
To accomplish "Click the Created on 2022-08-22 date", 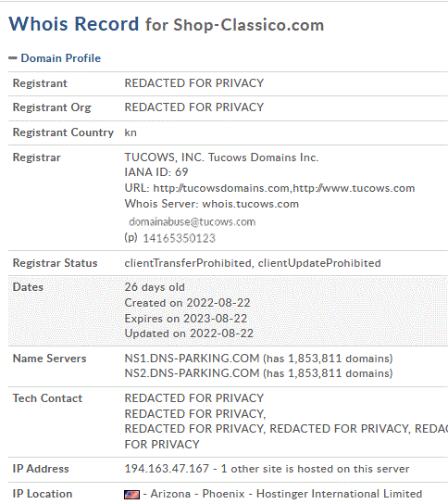I will pos(187,303).
